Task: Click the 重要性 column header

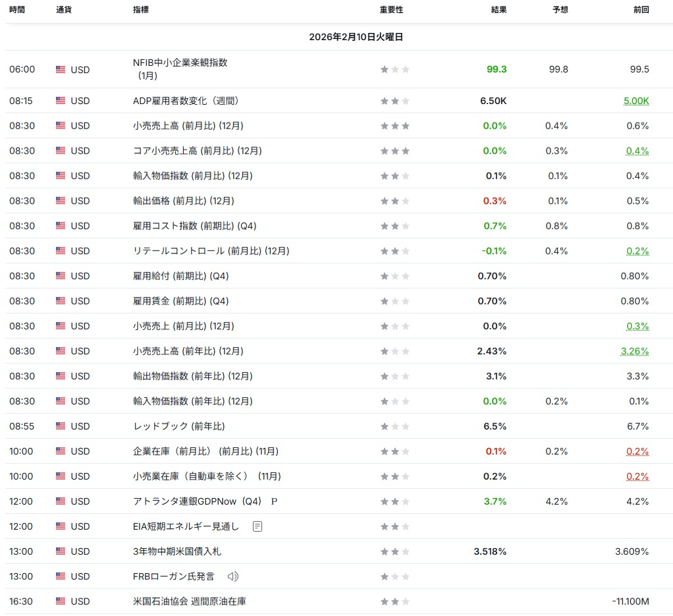Action: [x=391, y=10]
